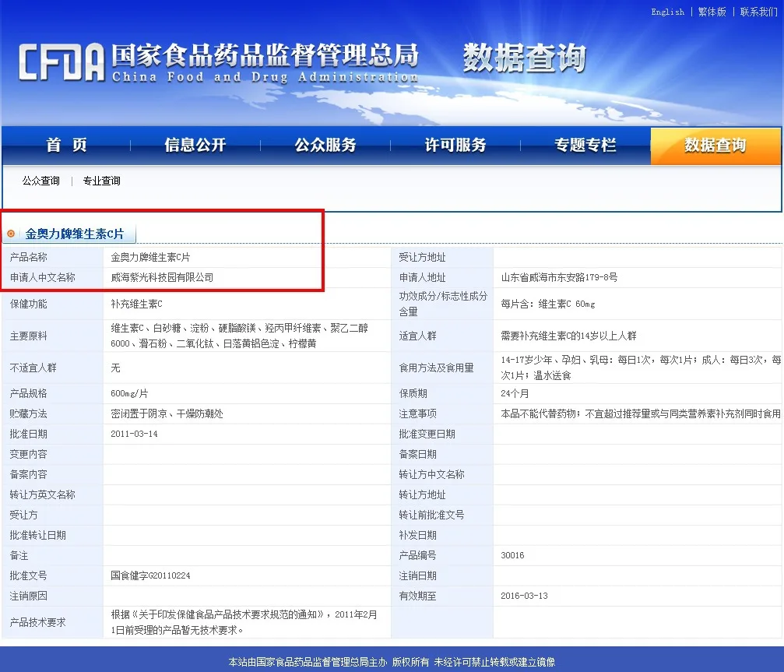Switch site language to English
The height and width of the screenshot is (672, 784).
[667, 12]
